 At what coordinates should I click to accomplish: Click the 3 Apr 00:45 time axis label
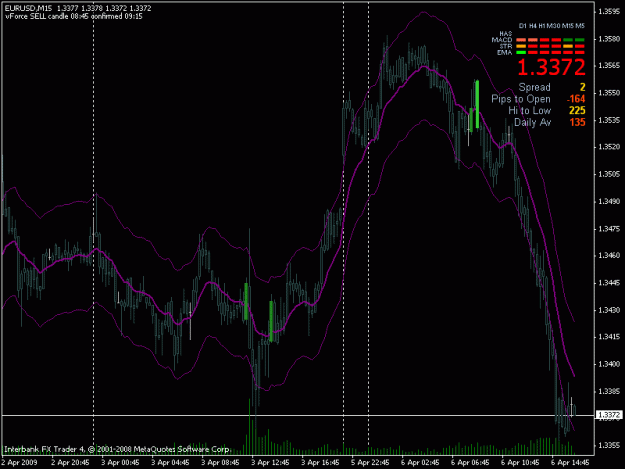click(120, 463)
